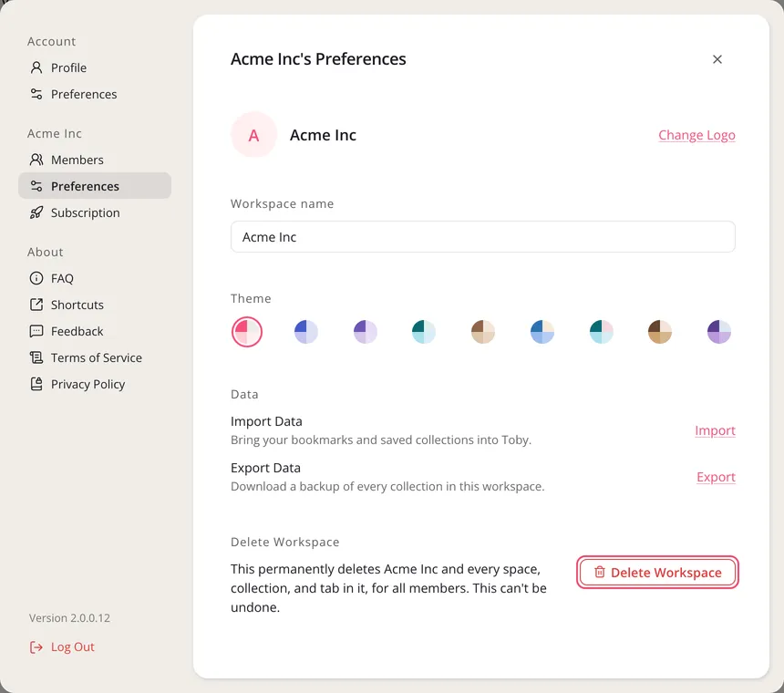Click the Subscription rocket icon

(36, 212)
